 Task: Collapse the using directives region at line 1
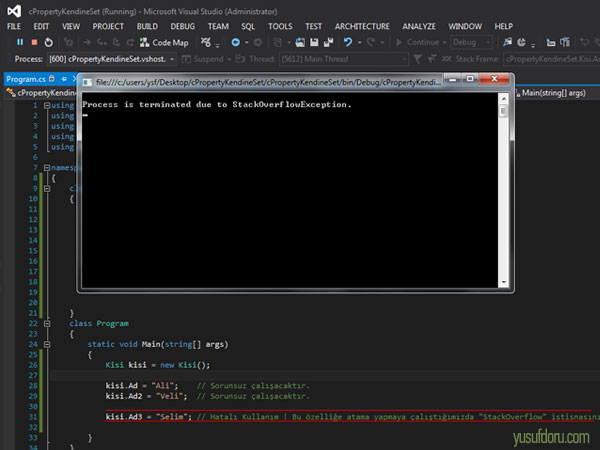47,105
